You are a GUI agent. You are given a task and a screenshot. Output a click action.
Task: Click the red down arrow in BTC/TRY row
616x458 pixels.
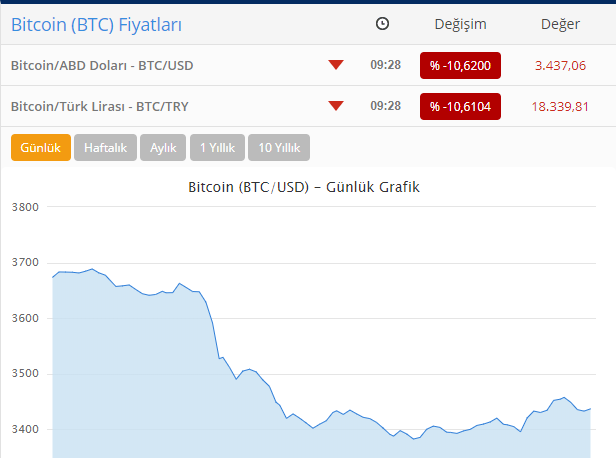click(x=336, y=106)
